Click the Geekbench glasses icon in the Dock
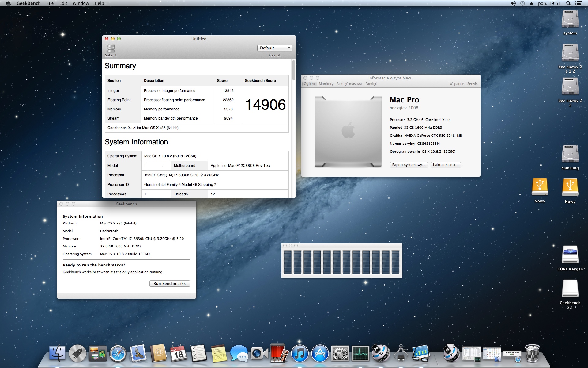The image size is (588, 368). coord(421,353)
